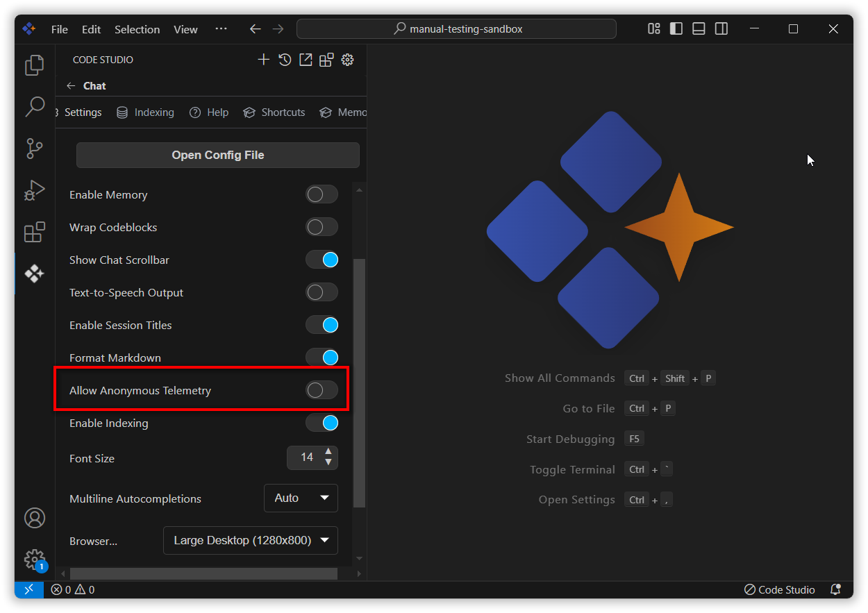The height and width of the screenshot is (613, 868).
Task: Click the "Browser..." label
Action: point(93,541)
